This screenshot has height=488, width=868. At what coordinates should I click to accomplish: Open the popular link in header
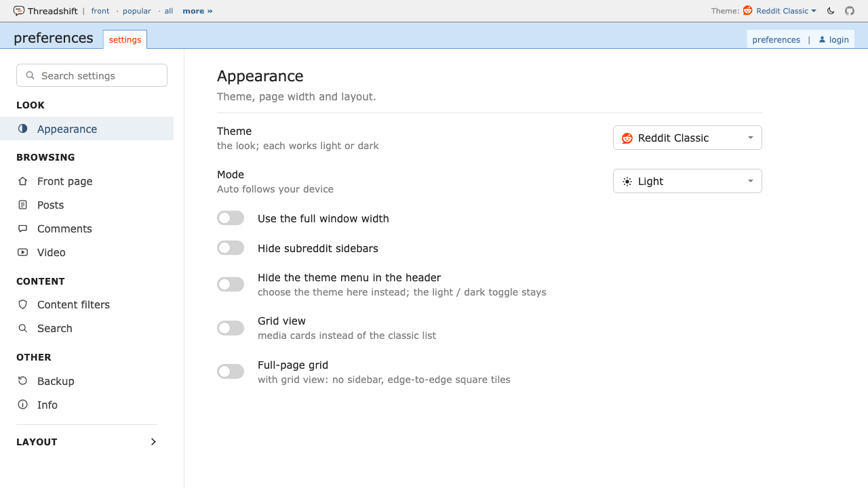pos(137,11)
